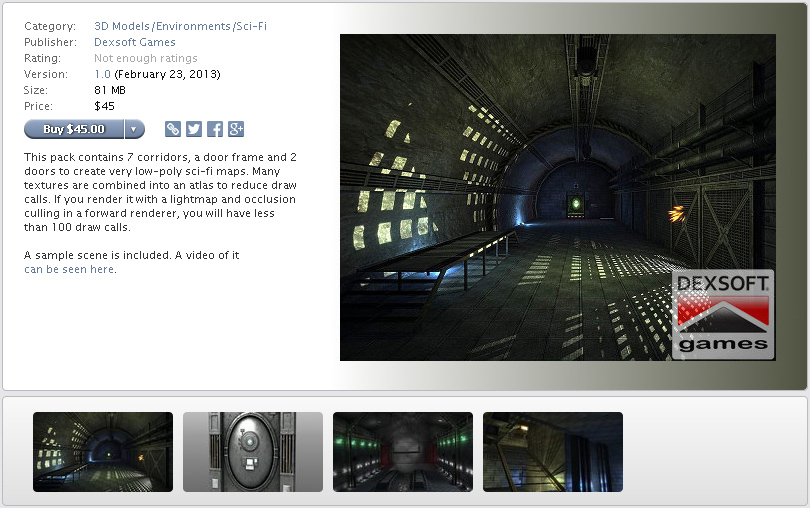Open the Sci-Fi category link
Viewport: 810px width, 508px height.
click(252, 26)
